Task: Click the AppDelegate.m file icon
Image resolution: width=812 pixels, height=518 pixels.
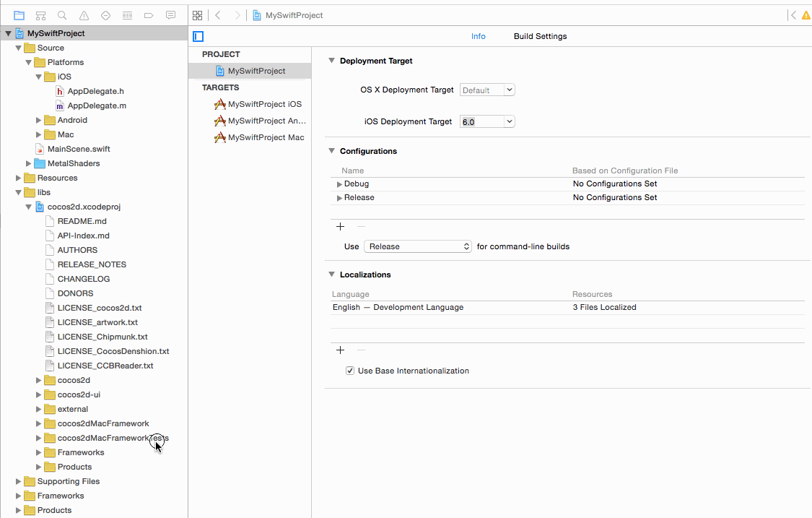Action: 60,105
